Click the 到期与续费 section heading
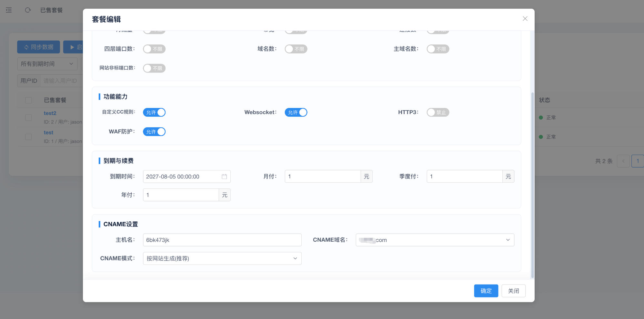Viewport: 644px width, 319px height. point(118,161)
